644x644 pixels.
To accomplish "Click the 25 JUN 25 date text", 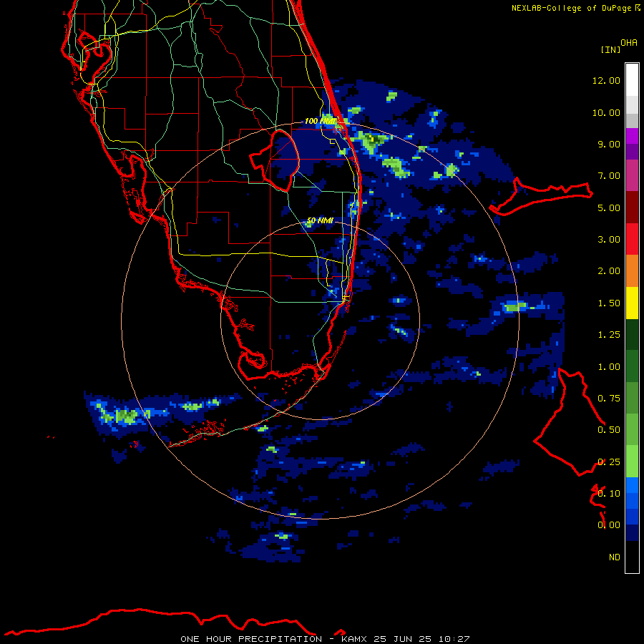I will tap(403, 639).
